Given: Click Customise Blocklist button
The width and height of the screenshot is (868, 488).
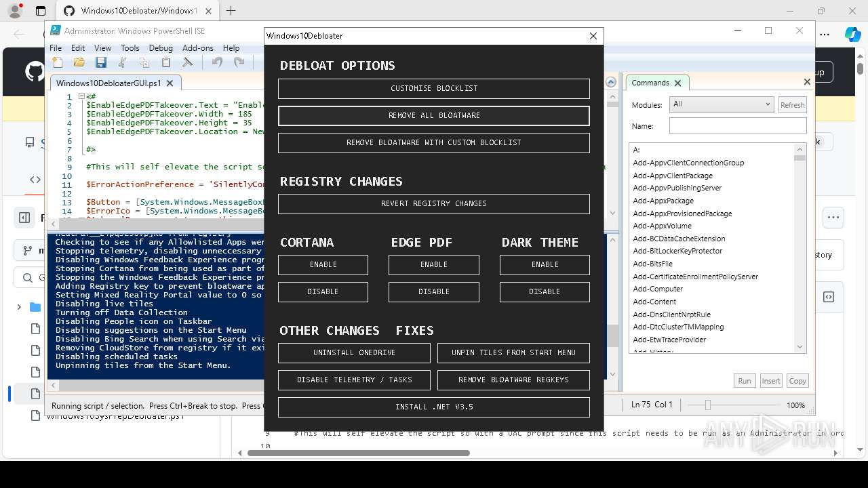Looking at the screenshot, I should (x=434, y=89).
